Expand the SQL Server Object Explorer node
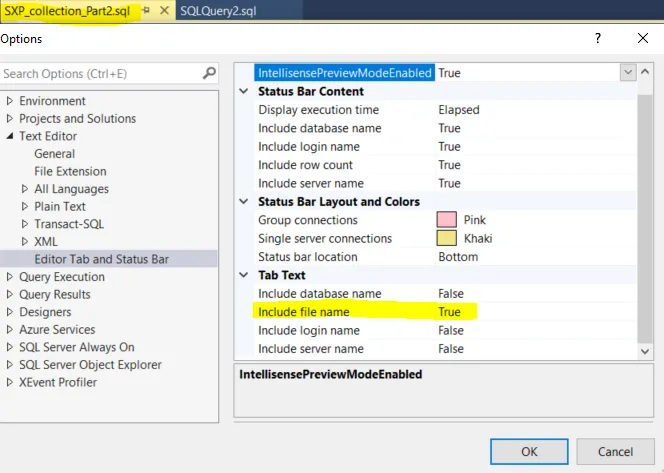This screenshot has height=473, width=664. click(10, 365)
